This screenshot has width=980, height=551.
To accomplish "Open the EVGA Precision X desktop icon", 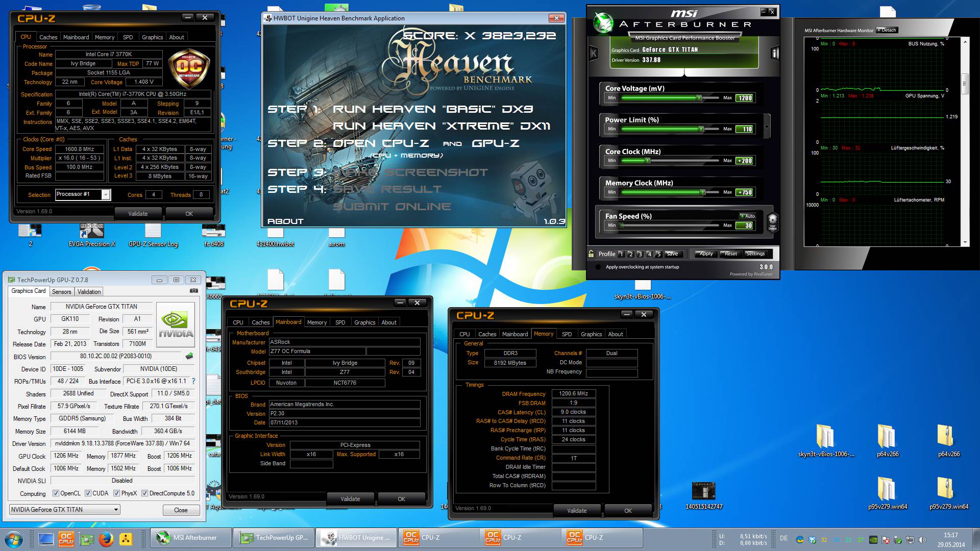I will (x=92, y=235).
